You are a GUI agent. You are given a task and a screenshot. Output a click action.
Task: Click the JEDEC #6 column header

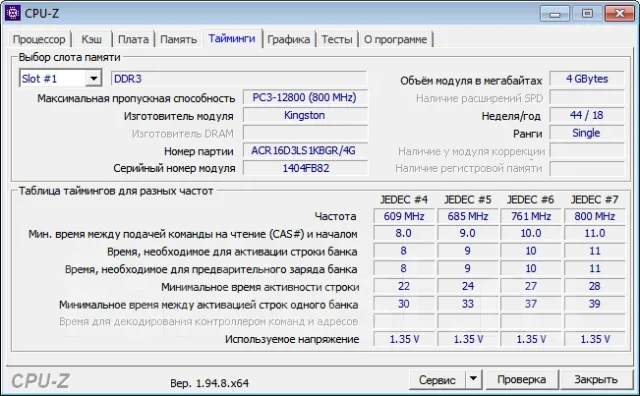pyautogui.click(x=530, y=199)
